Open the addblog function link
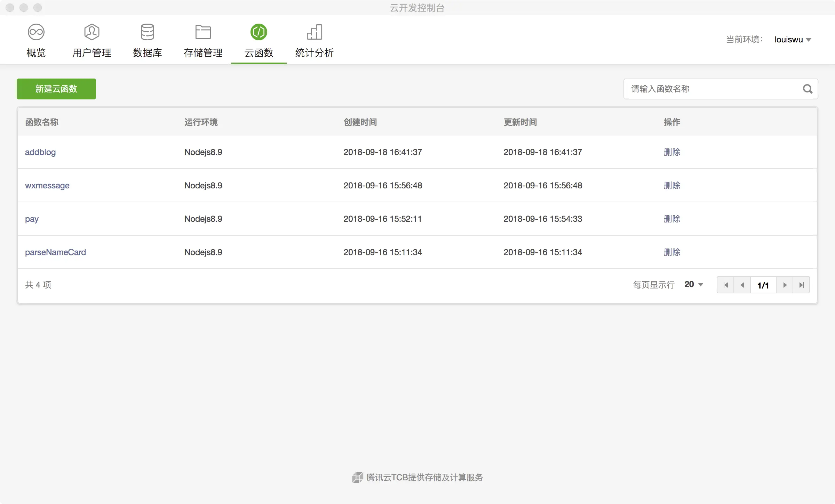The height and width of the screenshot is (504, 835). pos(40,152)
